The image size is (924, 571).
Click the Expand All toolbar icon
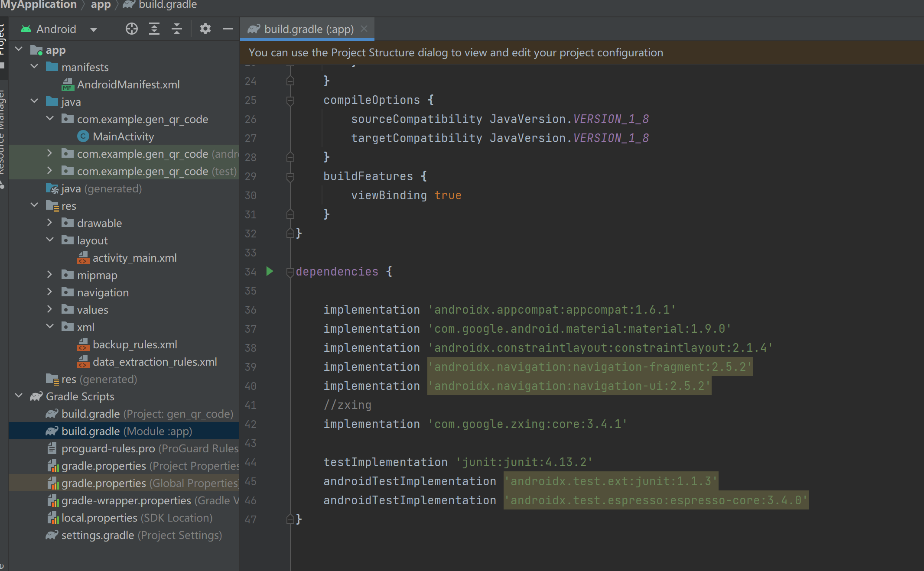tap(154, 29)
